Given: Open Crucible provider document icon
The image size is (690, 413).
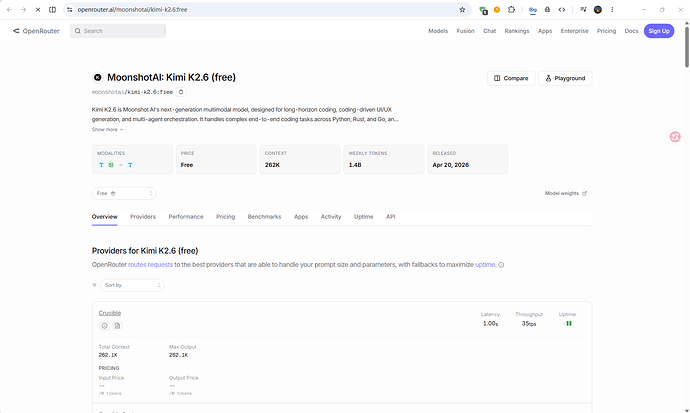Looking at the screenshot, I should coord(117,326).
